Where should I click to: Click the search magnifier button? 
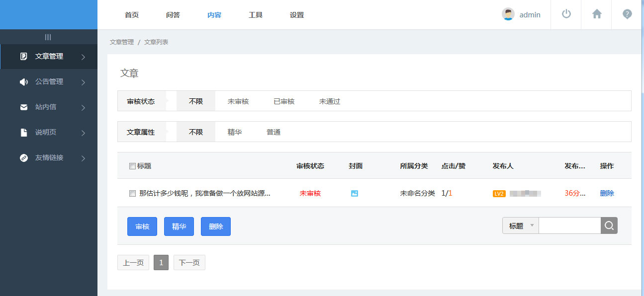coord(609,225)
